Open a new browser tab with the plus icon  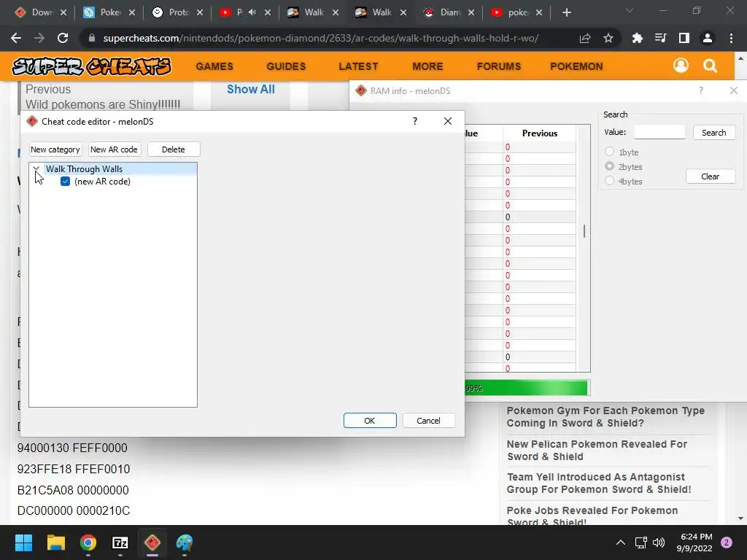[x=566, y=12]
